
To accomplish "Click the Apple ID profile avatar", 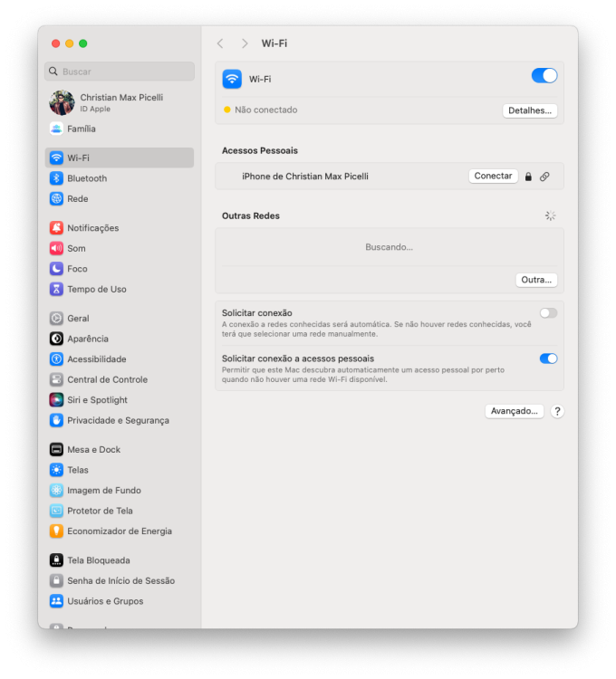I will [x=62, y=102].
